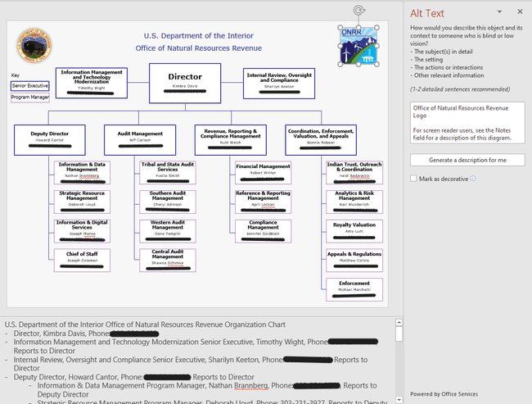
Task: Click the notes pane scroll down arrow
Action: [x=399, y=398]
